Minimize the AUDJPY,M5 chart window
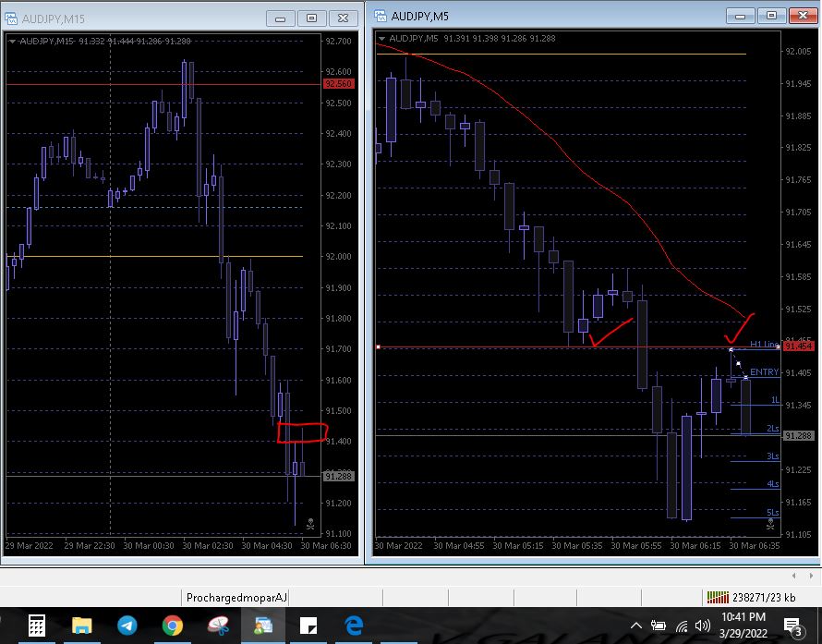This screenshot has height=644, width=822. point(740,17)
